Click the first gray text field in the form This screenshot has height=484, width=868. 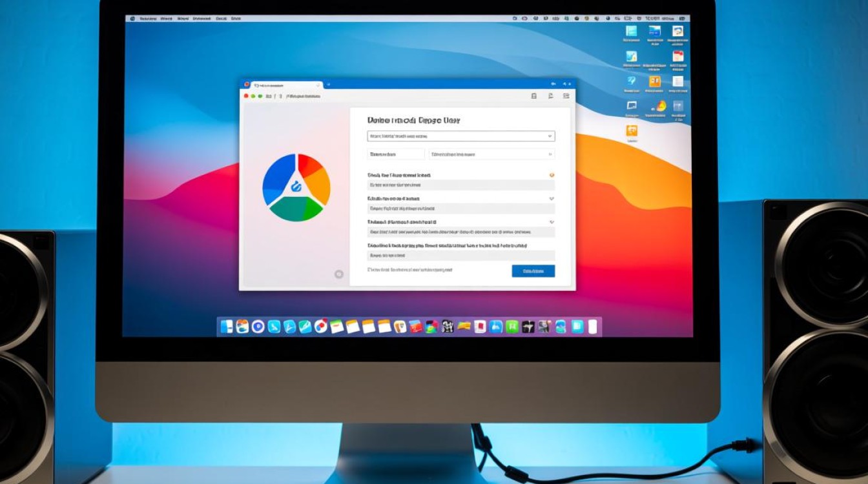pyautogui.click(x=460, y=185)
